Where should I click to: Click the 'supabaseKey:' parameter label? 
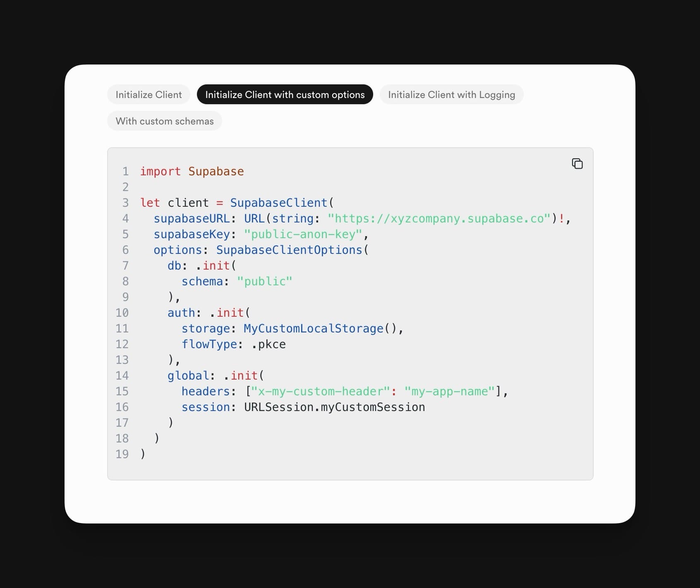coord(195,234)
